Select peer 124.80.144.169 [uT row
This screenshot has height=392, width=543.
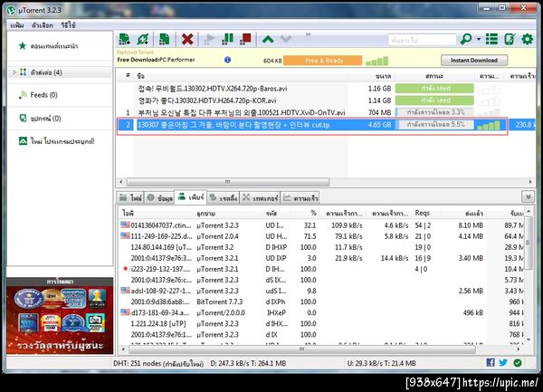pos(321,247)
